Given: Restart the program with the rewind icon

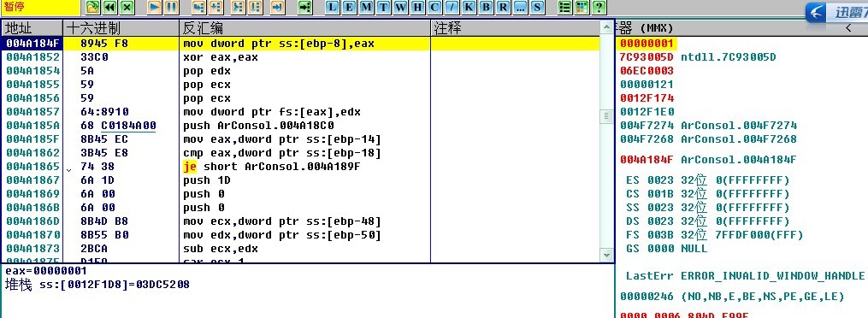Looking at the screenshot, I should [109, 7].
